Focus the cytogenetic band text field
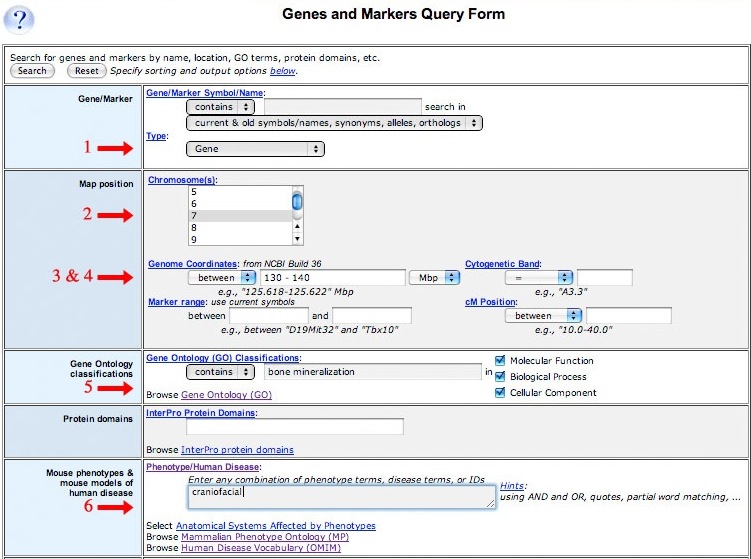The image size is (751, 559). (605, 278)
